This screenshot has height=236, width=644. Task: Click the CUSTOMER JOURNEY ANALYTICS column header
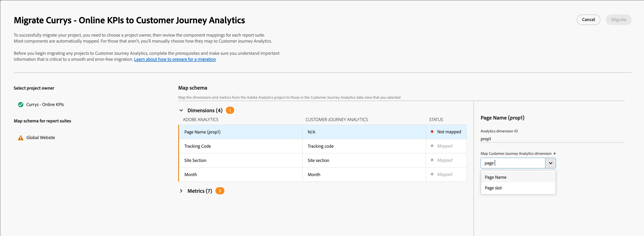tap(336, 120)
